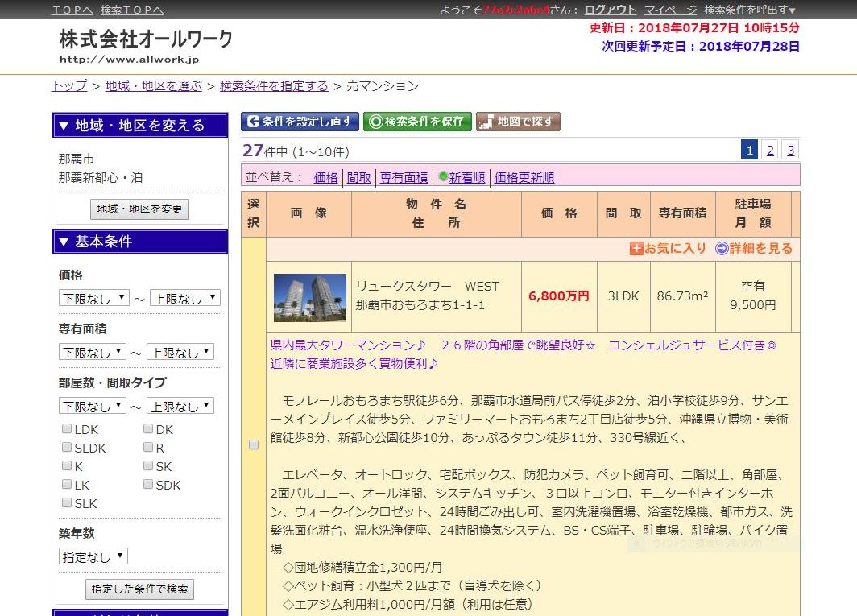Image resolution: width=857 pixels, height=616 pixels.
Task: Open the 価格 upper limit dropdown
Action: click(x=185, y=298)
